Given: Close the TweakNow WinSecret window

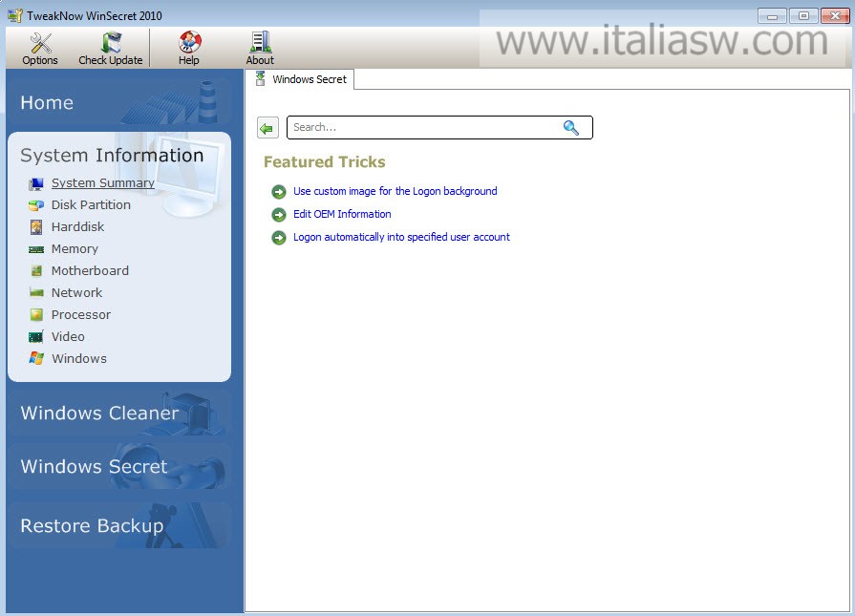Looking at the screenshot, I should point(835,16).
